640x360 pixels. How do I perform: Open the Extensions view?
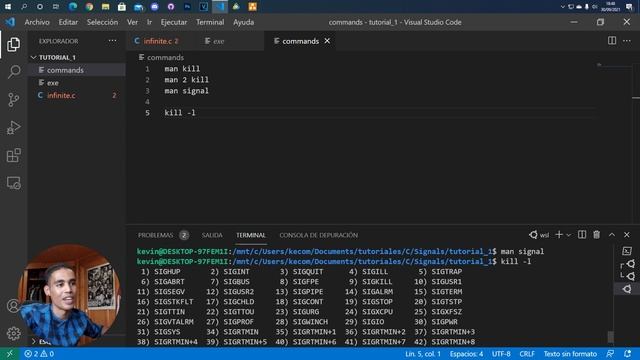coord(13,155)
